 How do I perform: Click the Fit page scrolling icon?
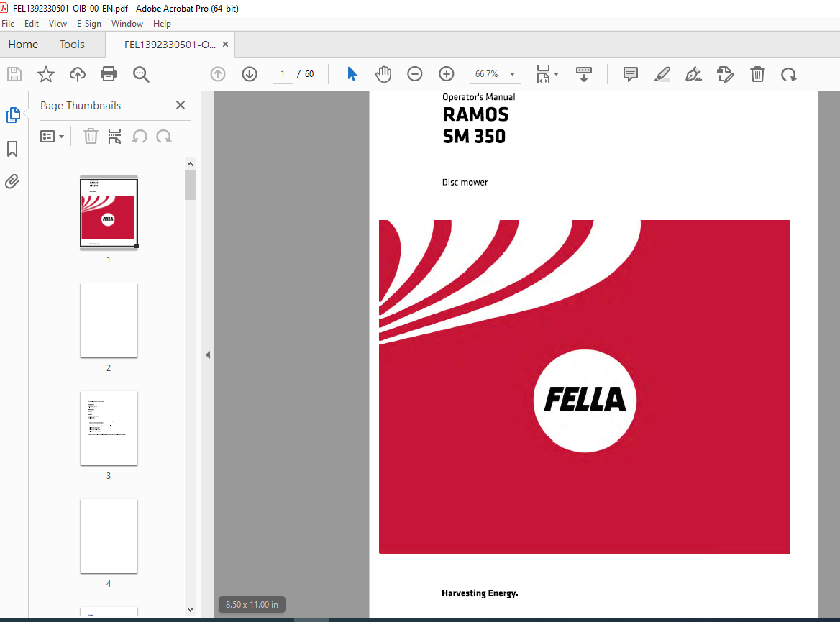point(543,74)
